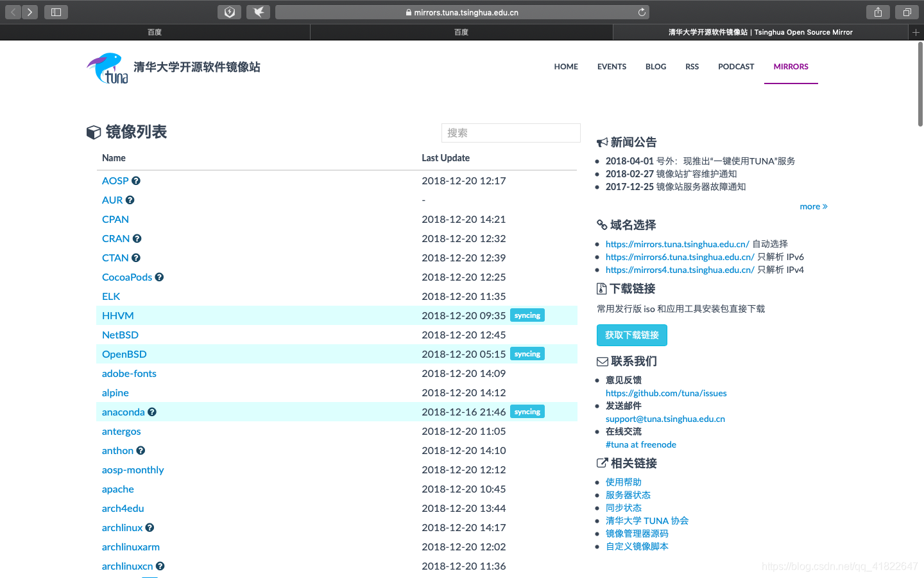Click help icon next to anthon
The image size is (924, 578).
click(141, 451)
